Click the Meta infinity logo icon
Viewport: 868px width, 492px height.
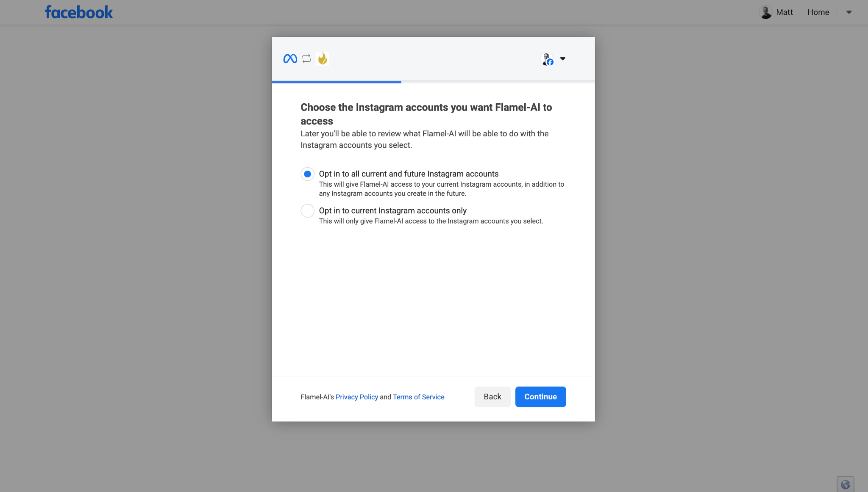pyautogui.click(x=290, y=58)
